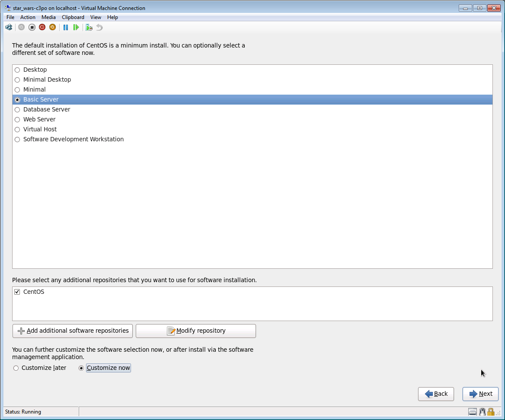Click the mouse status icon in status bar
This screenshot has width=505, height=420.
(482, 412)
